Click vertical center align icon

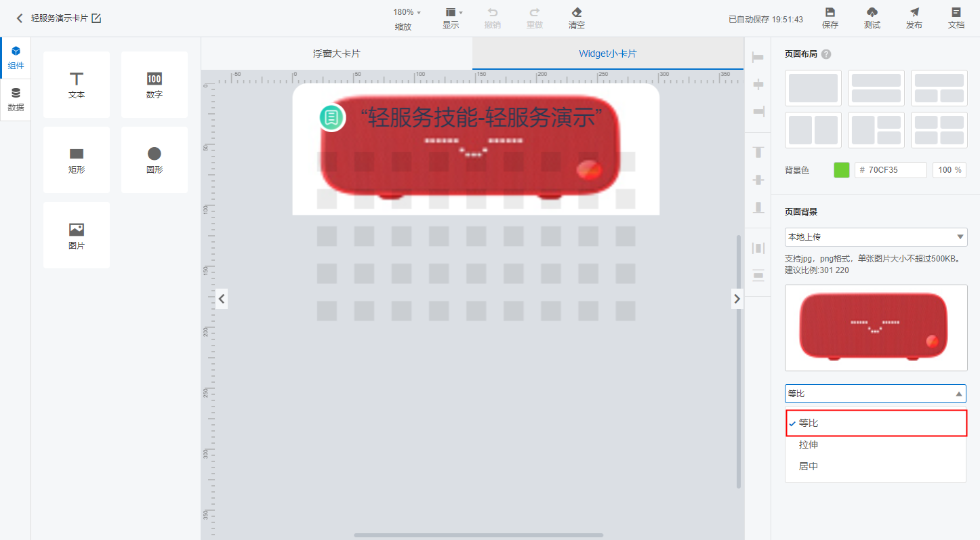(x=758, y=180)
